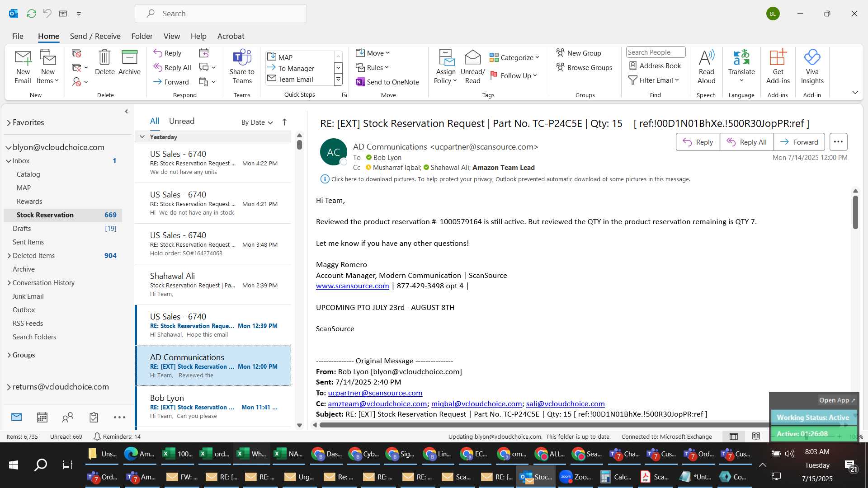
Task: Open the www.scansource.com link
Action: (352, 286)
